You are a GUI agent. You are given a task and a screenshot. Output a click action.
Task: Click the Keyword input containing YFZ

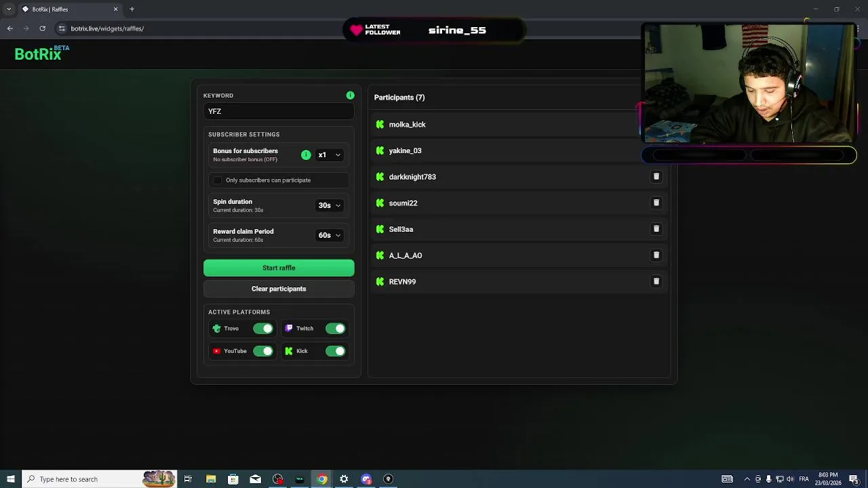pyautogui.click(x=279, y=111)
